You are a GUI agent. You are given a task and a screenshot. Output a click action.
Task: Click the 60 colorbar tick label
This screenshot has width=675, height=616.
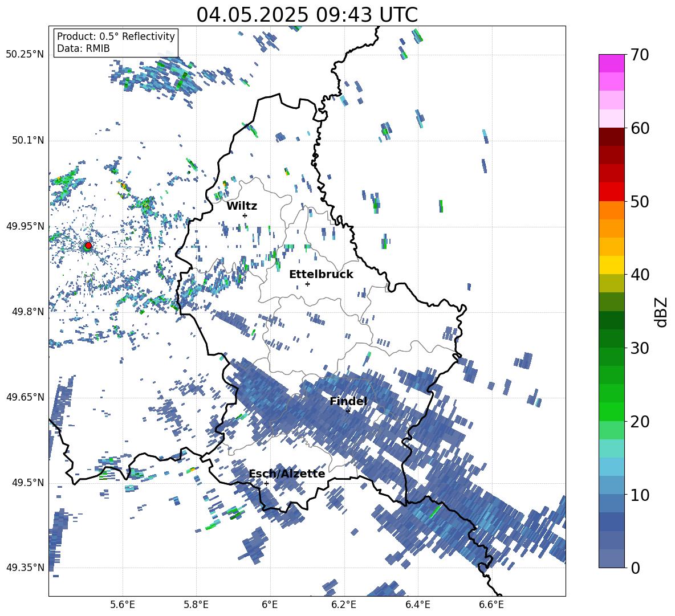(640, 128)
